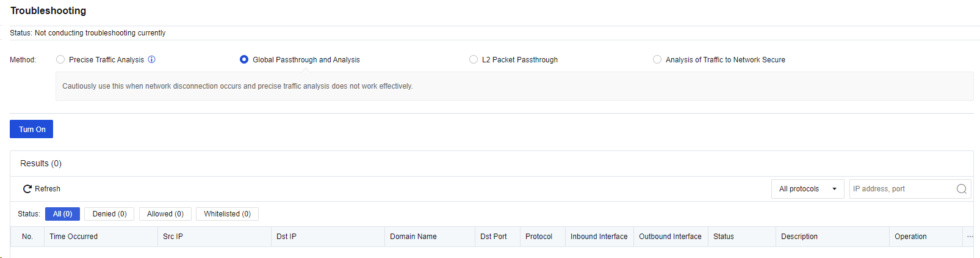Click the Protocol column header
This screenshot has width=980, height=258.
(x=539, y=237)
